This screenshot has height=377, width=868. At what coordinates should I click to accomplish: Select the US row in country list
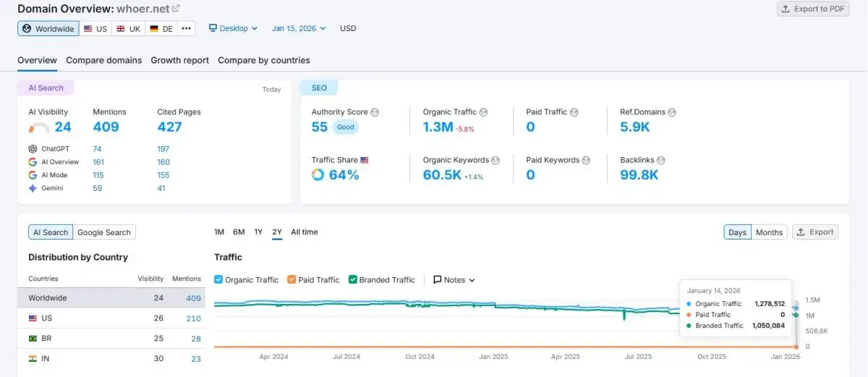pos(111,318)
